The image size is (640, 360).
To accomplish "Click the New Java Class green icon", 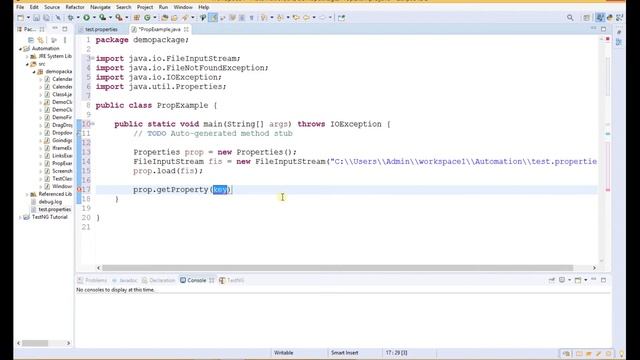I will click(x=147, y=18).
